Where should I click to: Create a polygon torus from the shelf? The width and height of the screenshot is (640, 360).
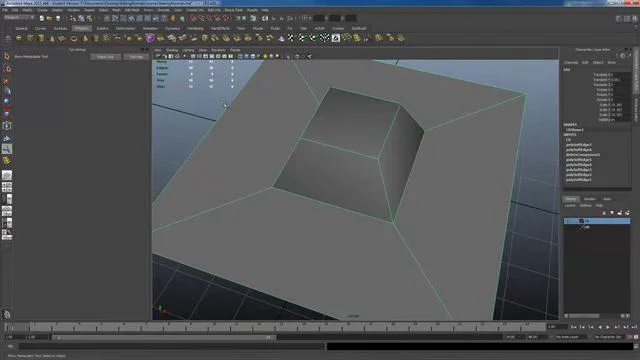tap(73, 38)
